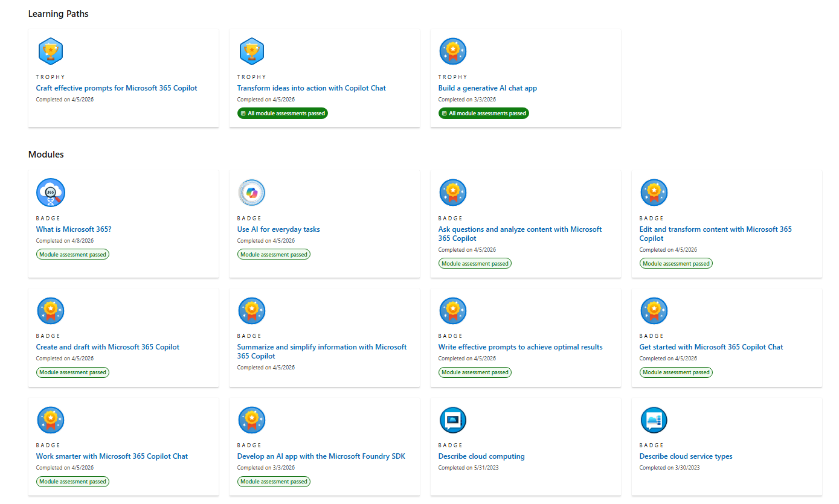Viewport: 839px width, 504px height.
Task: Click the badge icon for Get started with Copilot Chat
Action: (654, 310)
